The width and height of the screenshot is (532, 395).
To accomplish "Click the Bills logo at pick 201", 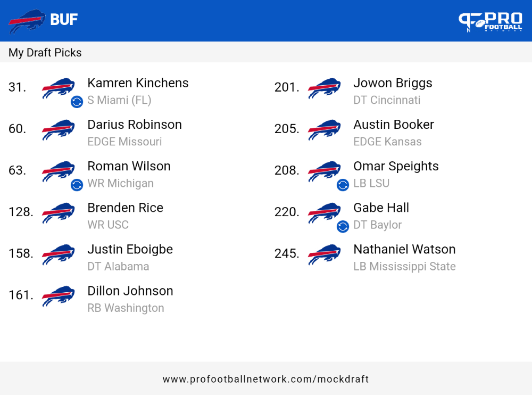I will [325, 88].
